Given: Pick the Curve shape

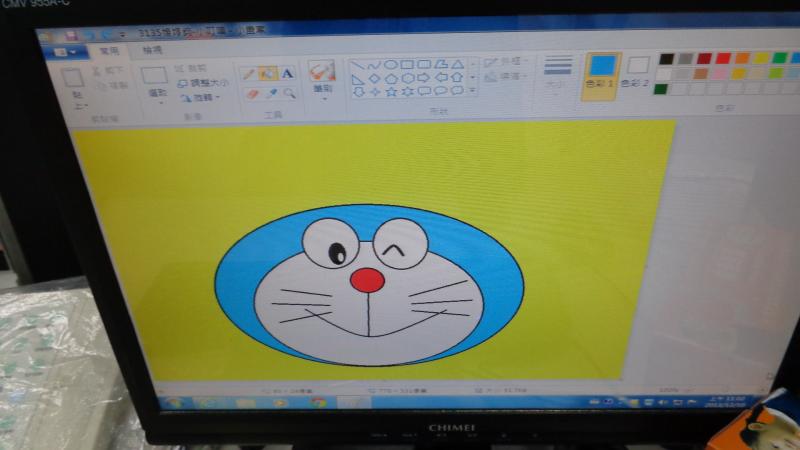Looking at the screenshot, I should tap(373, 65).
